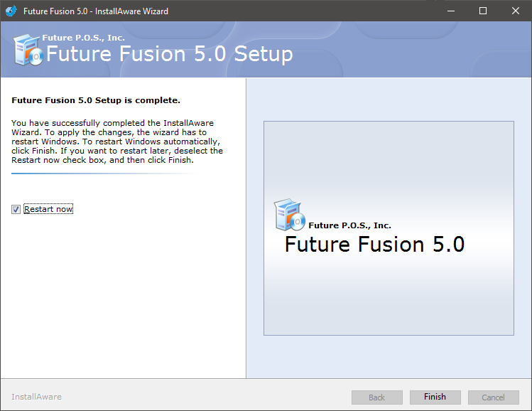This screenshot has width=532, height=411.
Task: Click the Future Fusion 5.0 Setup header title
Action: [x=170, y=54]
